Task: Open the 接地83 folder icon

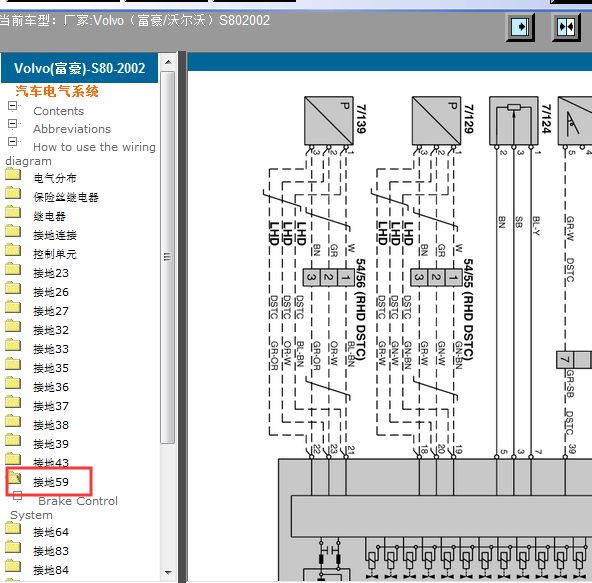Action: tap(13, 547)
